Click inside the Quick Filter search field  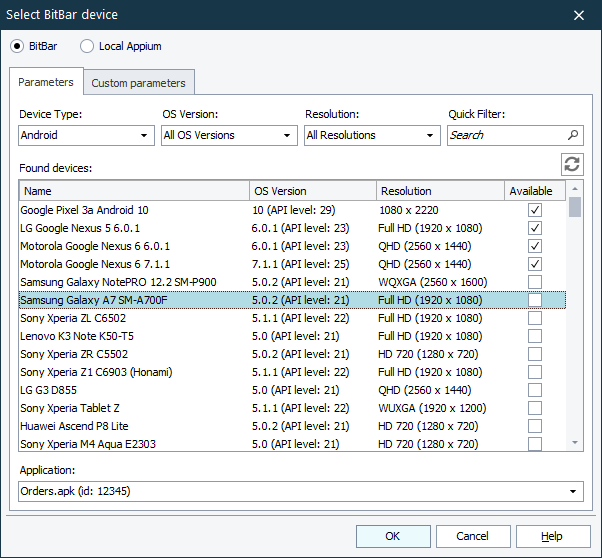pyautogui.click(x=505, y=135)
